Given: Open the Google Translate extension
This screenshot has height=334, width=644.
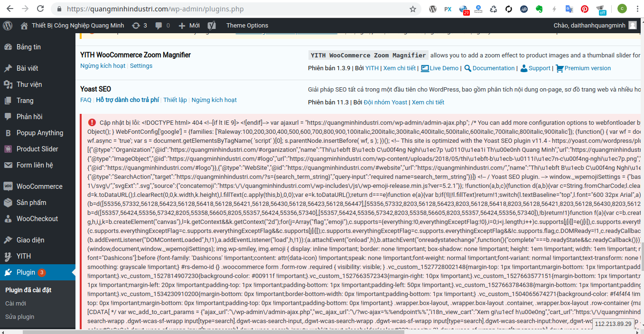Looking at the screenshot, I should tap(569, 9).
